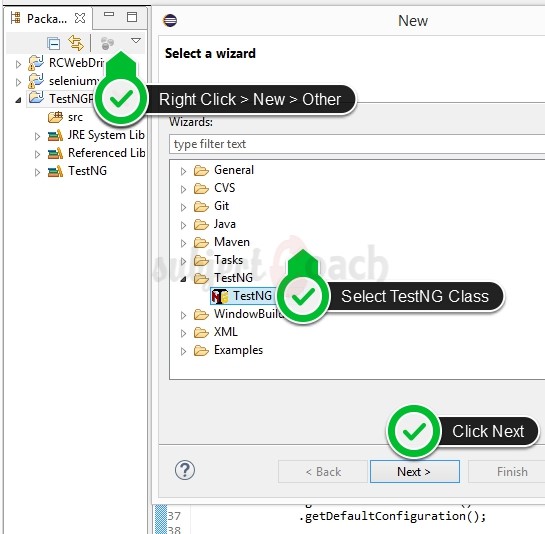This screenshot has width=545, height=534.
Task: Select the Package Explorer tab
Action: pos(48,18)
